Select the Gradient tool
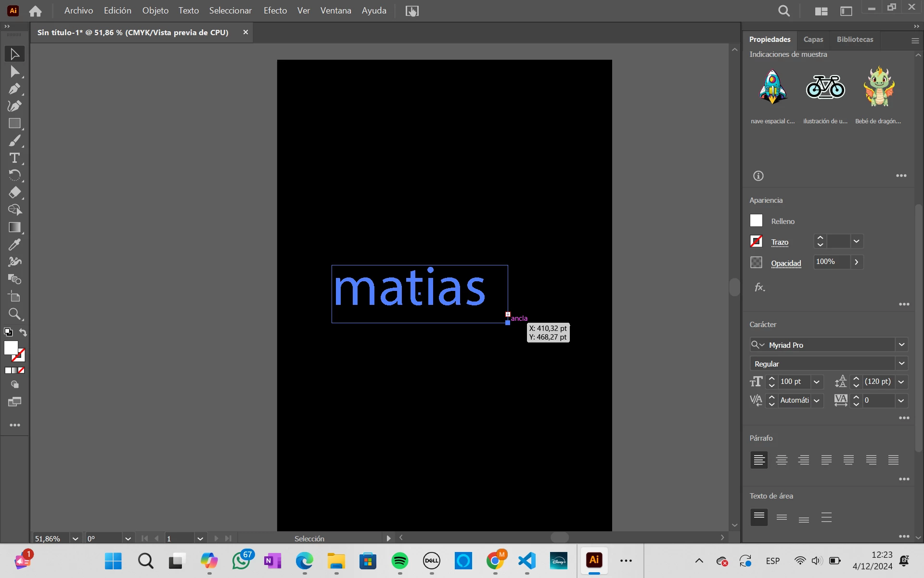 click(14, 227)
